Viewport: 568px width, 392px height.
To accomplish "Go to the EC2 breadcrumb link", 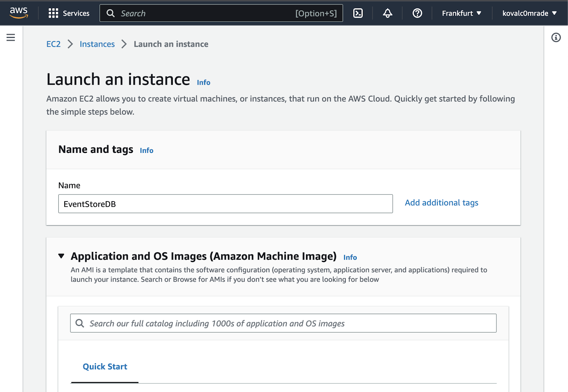I will click(54, 44).
